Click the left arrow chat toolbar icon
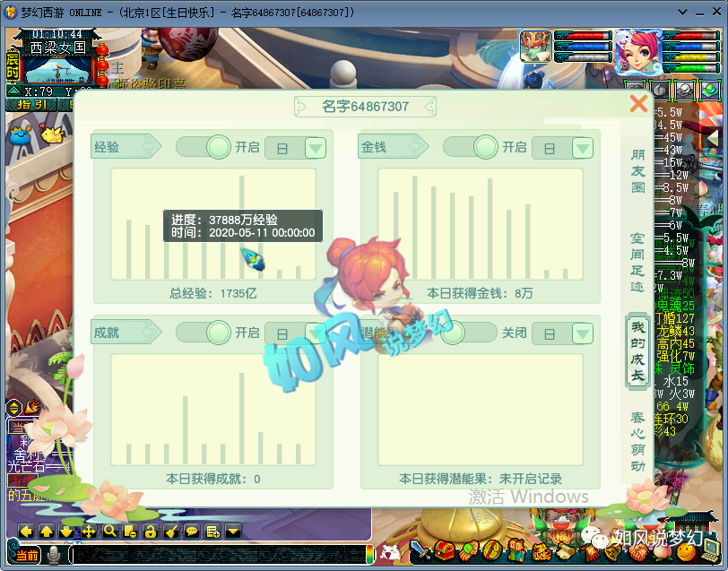This screenshot has width=728, height=571. click(27, 532)
